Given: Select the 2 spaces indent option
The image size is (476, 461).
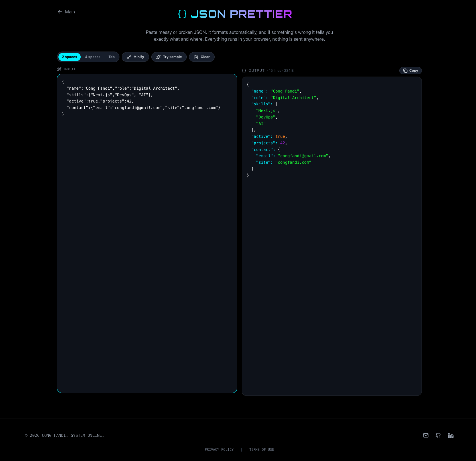Looking at the screenshot, I should click(70, 57).
